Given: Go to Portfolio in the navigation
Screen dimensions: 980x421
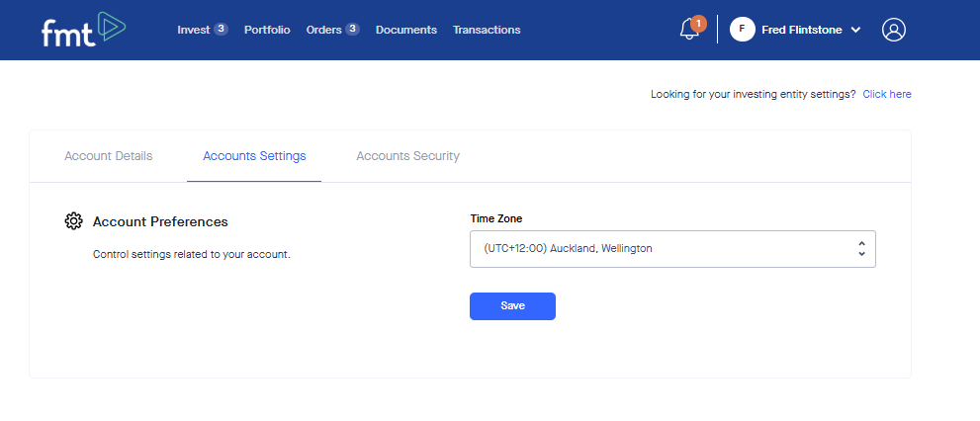Looking at the screenshot, I should [267, 30].
